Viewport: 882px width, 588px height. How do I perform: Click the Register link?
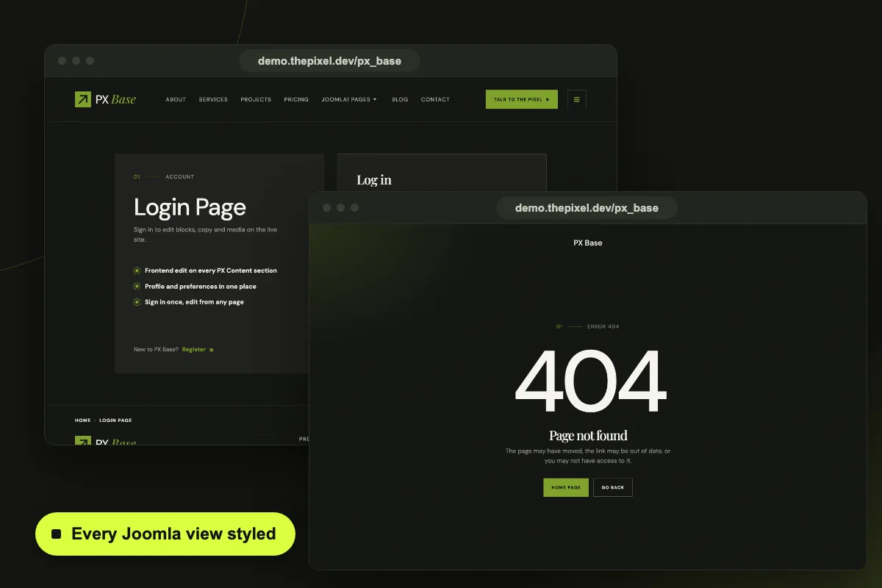tap(198, 350)
